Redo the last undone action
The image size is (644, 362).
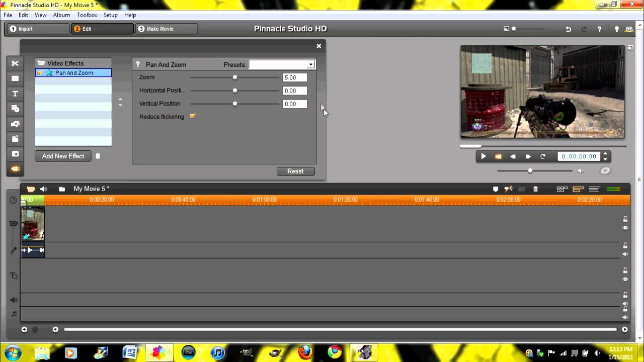coord(584,29)
